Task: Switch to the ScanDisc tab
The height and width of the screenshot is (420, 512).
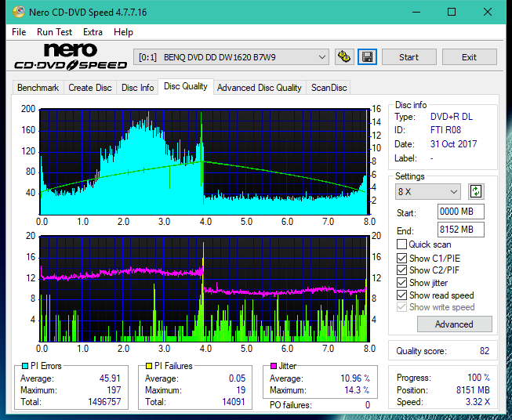Action: (329, 88)
